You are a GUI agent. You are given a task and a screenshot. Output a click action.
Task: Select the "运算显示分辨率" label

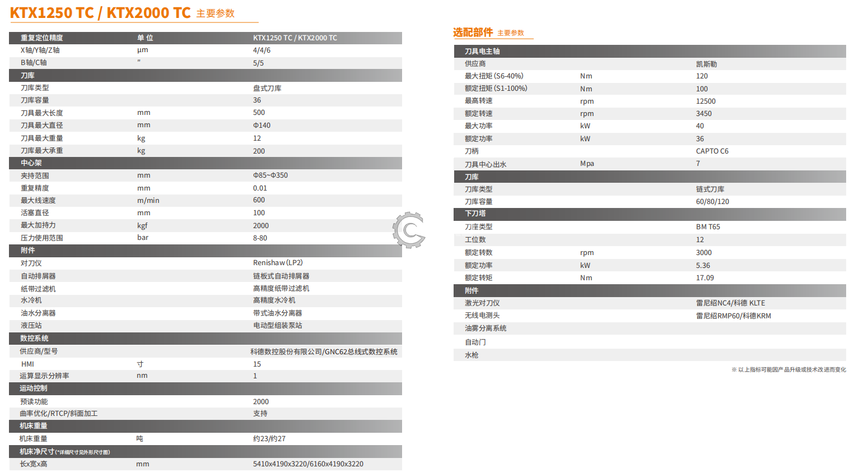44,376
